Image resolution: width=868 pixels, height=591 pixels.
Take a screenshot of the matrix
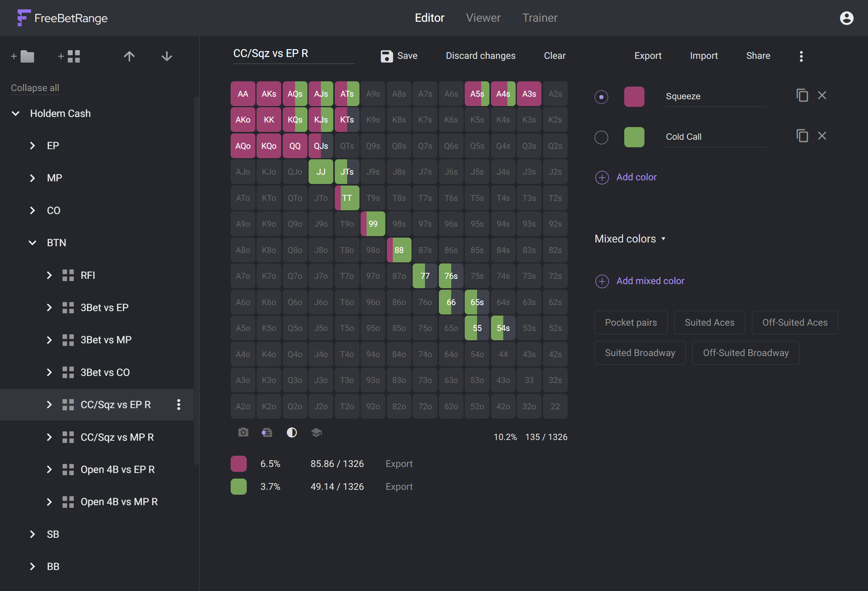243,432
